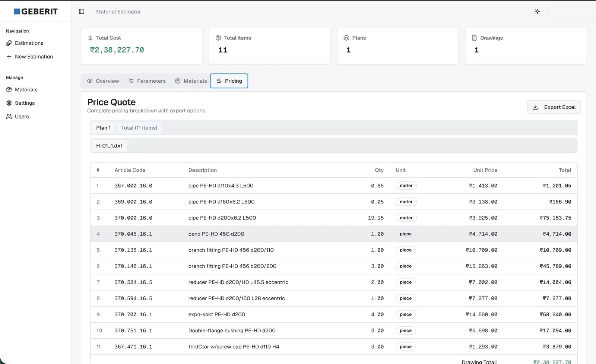Click the Qty column header
This screenshot has height=364, width=596.
point(379,170)
